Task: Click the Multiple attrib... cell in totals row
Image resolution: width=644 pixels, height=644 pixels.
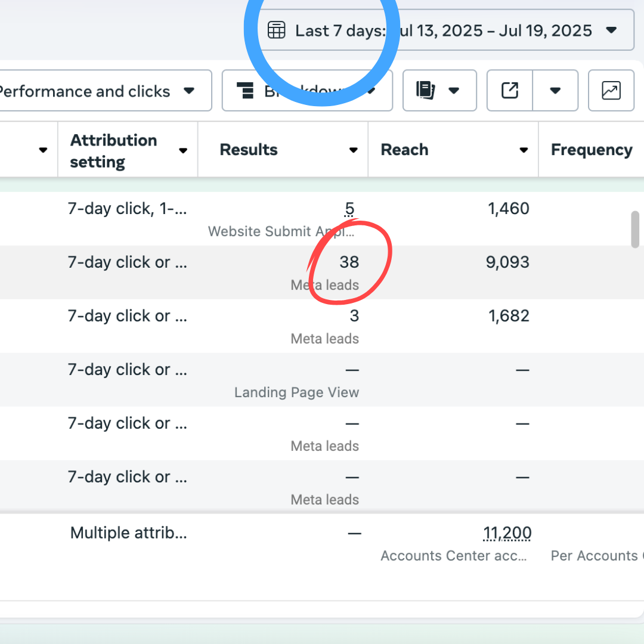Action: tap(128, 533)
